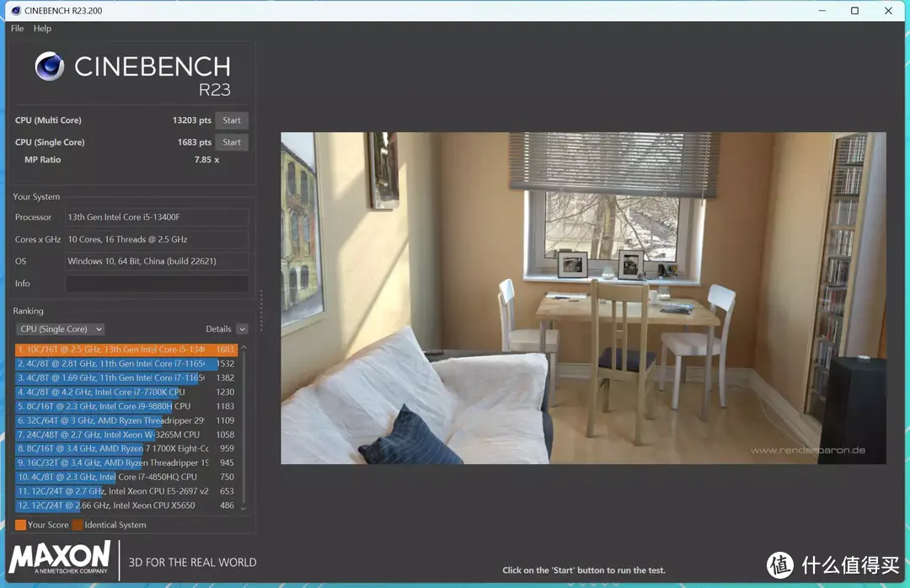Click the ranking list scroll up arrow
Screen dimensions: 910x588
point(244,348)
